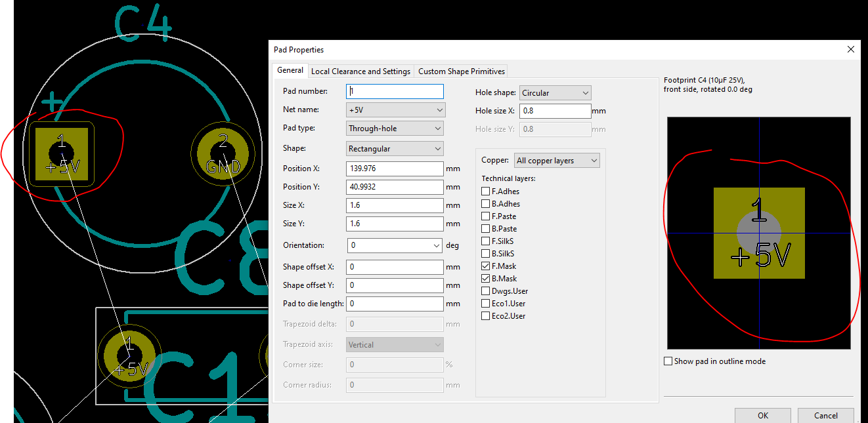The height and width of the screenshot is (423, 868).
Task: Open the Orientation dropdown
Action: [x=395, y=245]
